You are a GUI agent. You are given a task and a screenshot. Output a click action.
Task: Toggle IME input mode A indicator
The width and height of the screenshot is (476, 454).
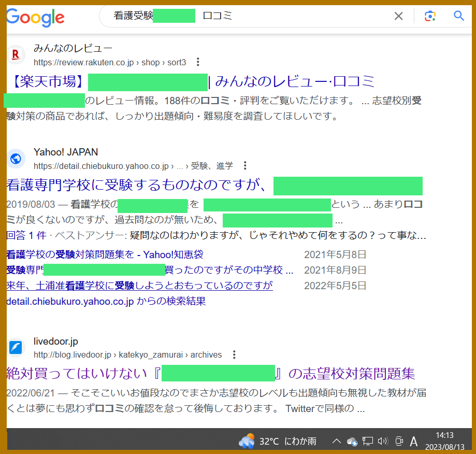point(413,441)
